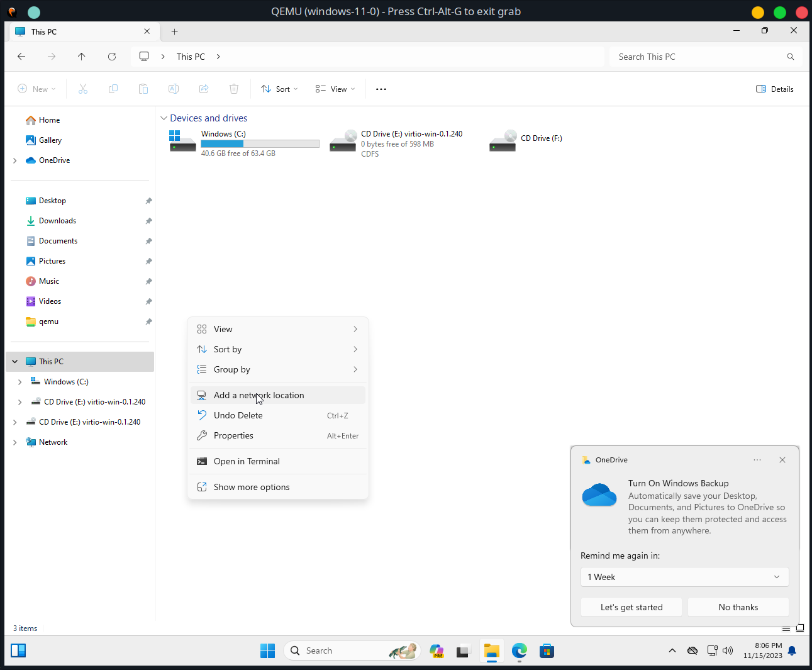Viewport: 812px width, 670px height.
Task: Open the pinned qemu folder
Action: 80,321
